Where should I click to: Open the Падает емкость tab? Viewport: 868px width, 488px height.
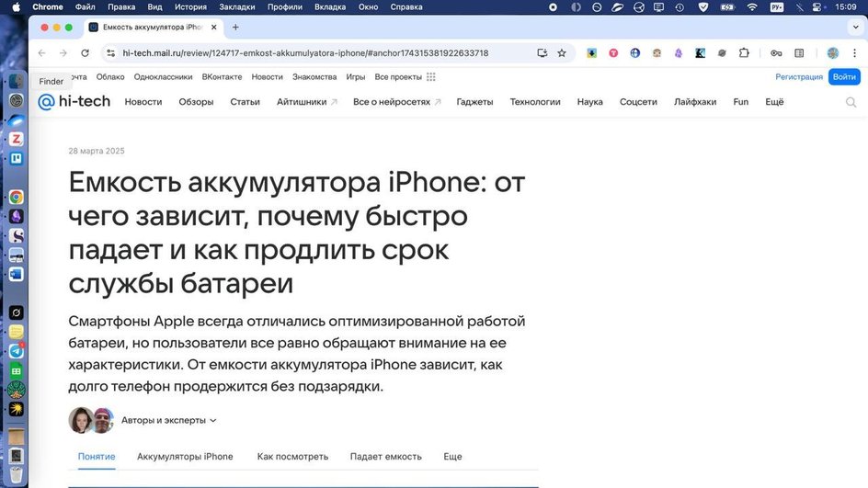coord(386,457)
